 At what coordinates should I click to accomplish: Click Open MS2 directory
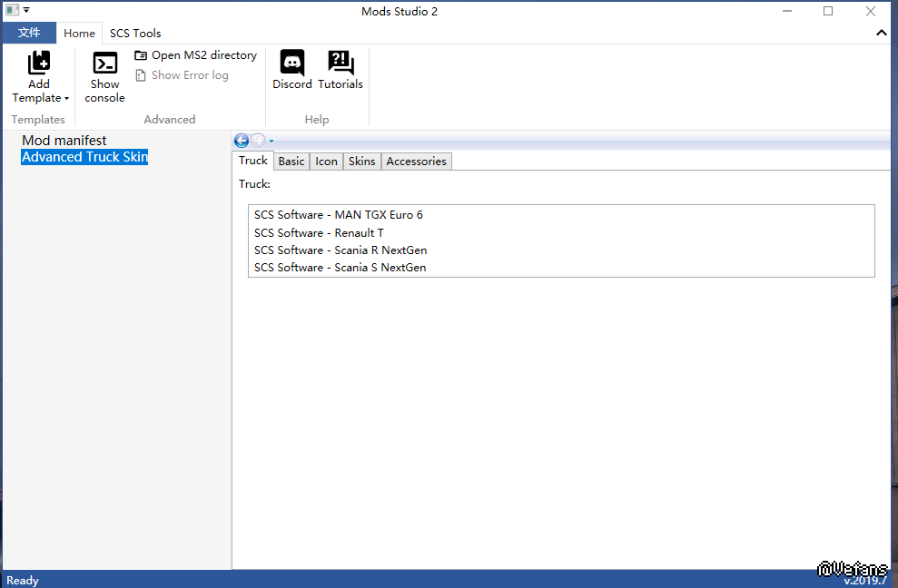[x=195, y=55]
